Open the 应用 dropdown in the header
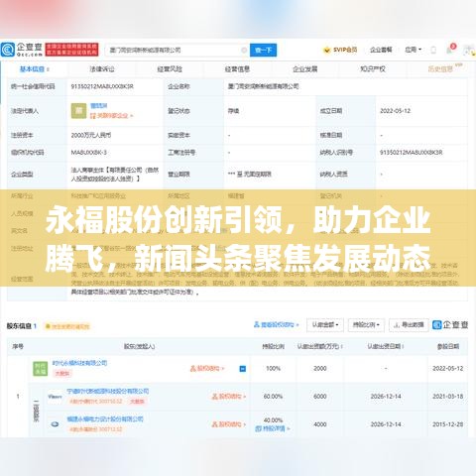The width and height of the screenshot is (476, 476). (414, 50)
